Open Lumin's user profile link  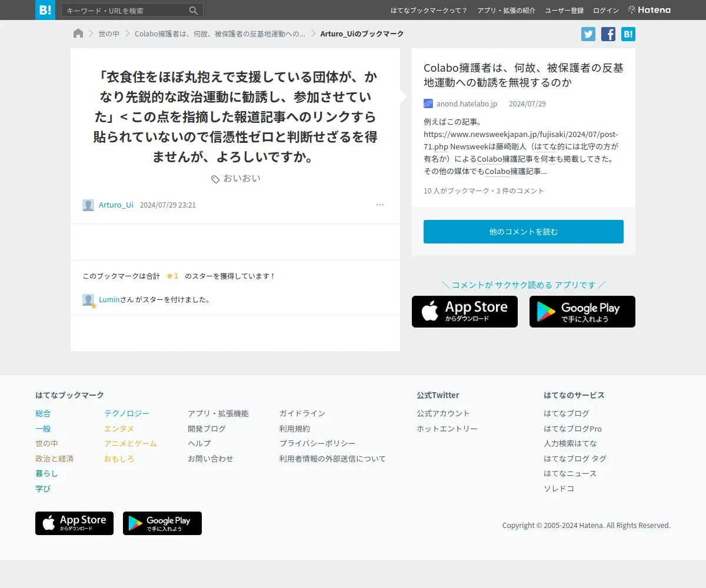[x=109, y=299]
